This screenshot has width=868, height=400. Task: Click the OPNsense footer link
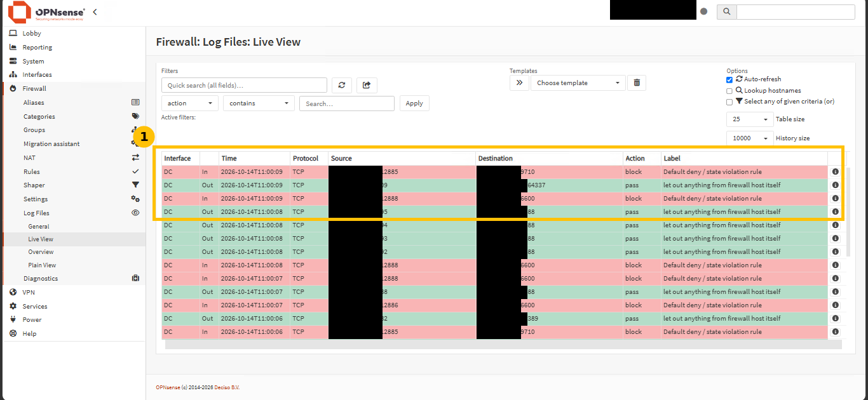[168, 387]
